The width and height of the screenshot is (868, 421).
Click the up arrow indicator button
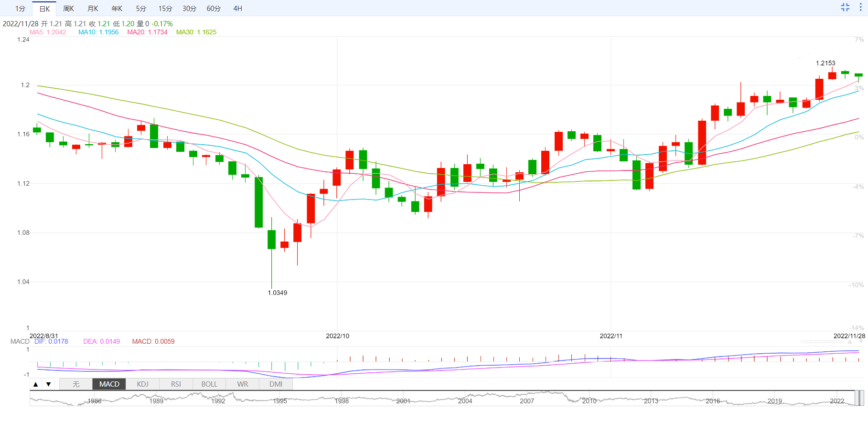click(36, 384)
